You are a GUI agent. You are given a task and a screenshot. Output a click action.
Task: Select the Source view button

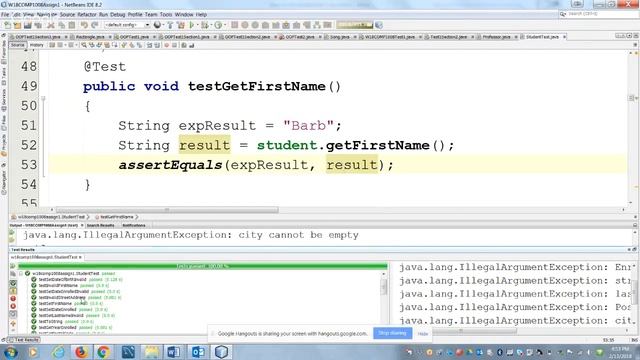18,45
